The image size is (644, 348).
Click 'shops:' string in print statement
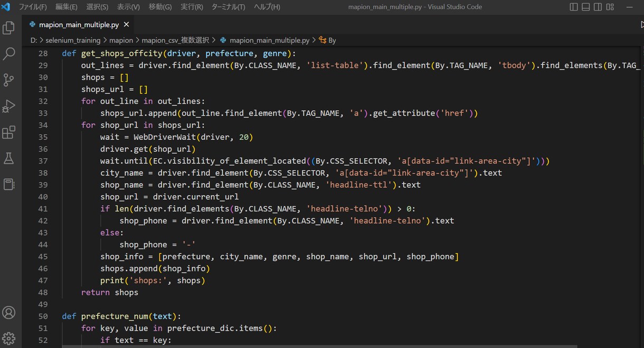click(x=150, y=281)
